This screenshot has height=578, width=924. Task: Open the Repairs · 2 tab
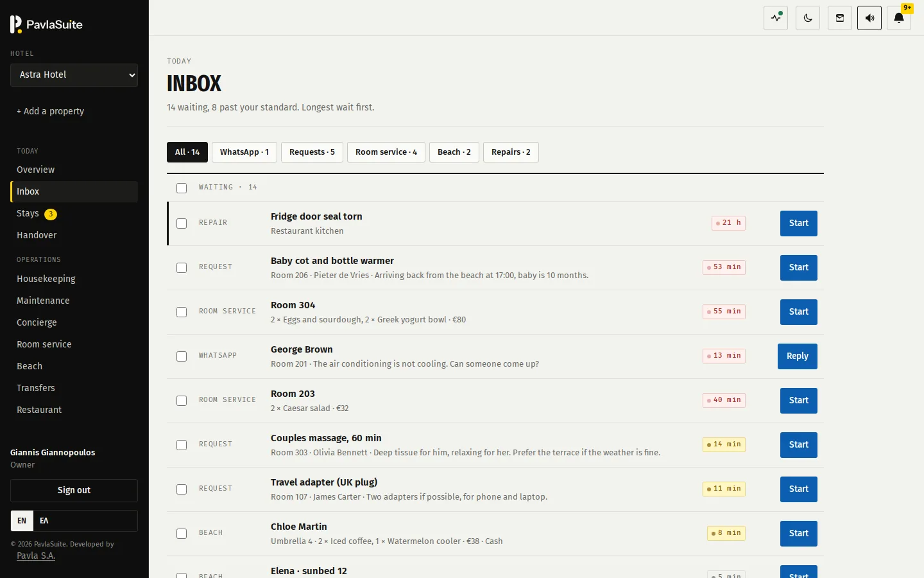[511, 152]
